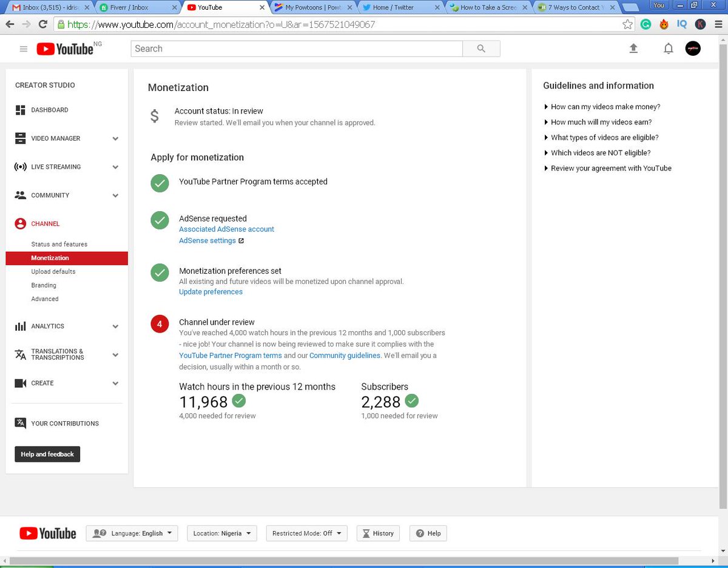Image resolution: width=728 pixels, height=568 pixels.
Task: Click the Help and feedback button
Action: [47, 454]
